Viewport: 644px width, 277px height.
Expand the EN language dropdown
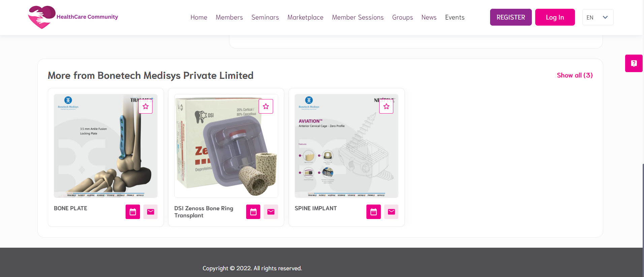click(x=598, y=18)
